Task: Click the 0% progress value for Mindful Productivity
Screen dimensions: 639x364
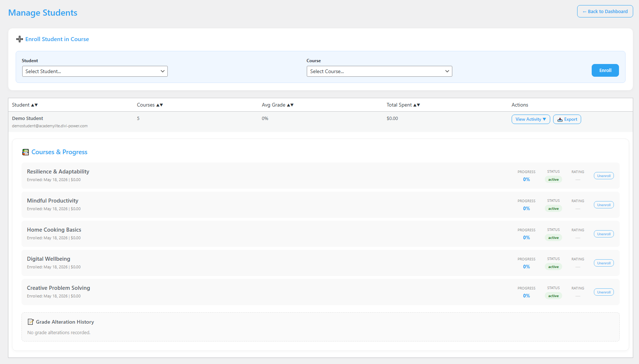Action: (527, 209)
